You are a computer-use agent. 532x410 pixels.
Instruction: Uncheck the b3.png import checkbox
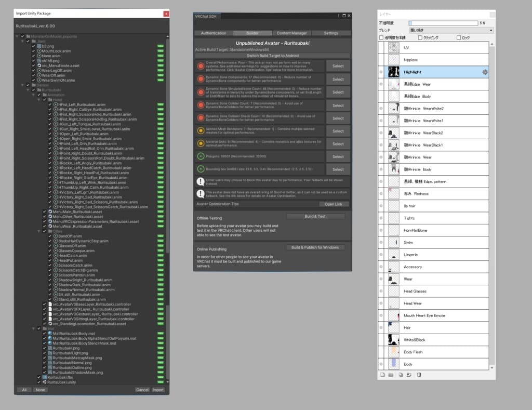34,46
